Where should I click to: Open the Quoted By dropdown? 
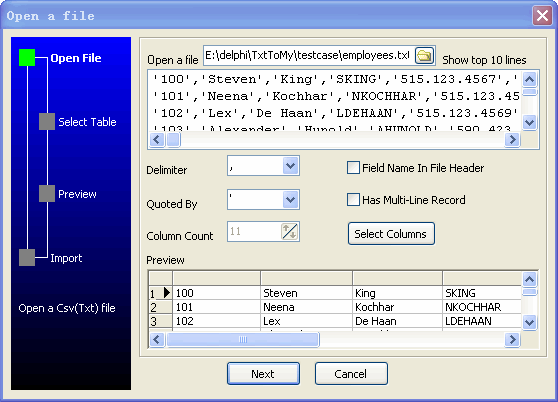pyautogui.click(x=290, y=200)
